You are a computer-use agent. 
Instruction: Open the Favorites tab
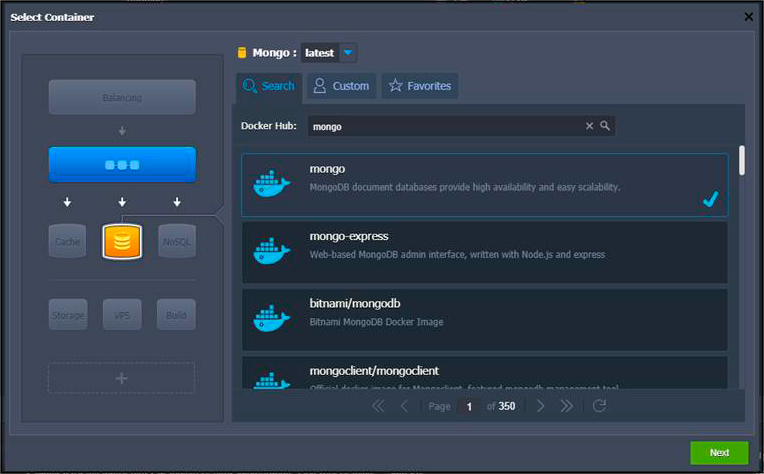(420, 86)
